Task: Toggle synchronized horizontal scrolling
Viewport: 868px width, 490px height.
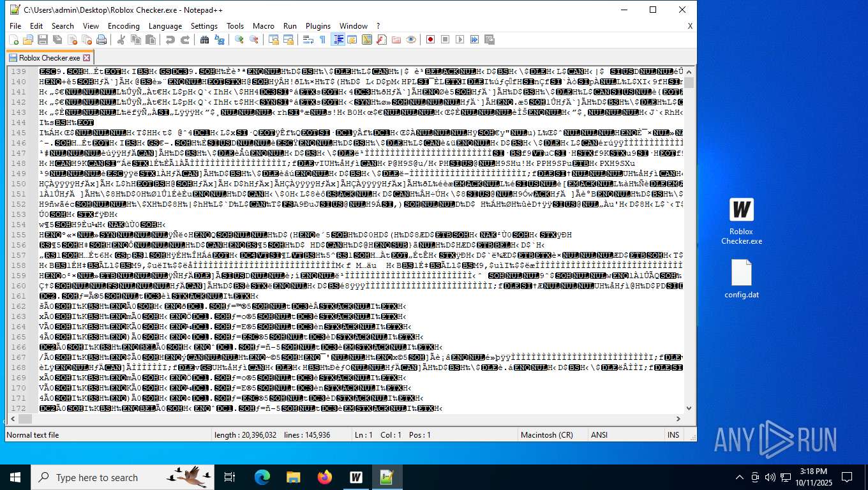Action: (288, 40)
